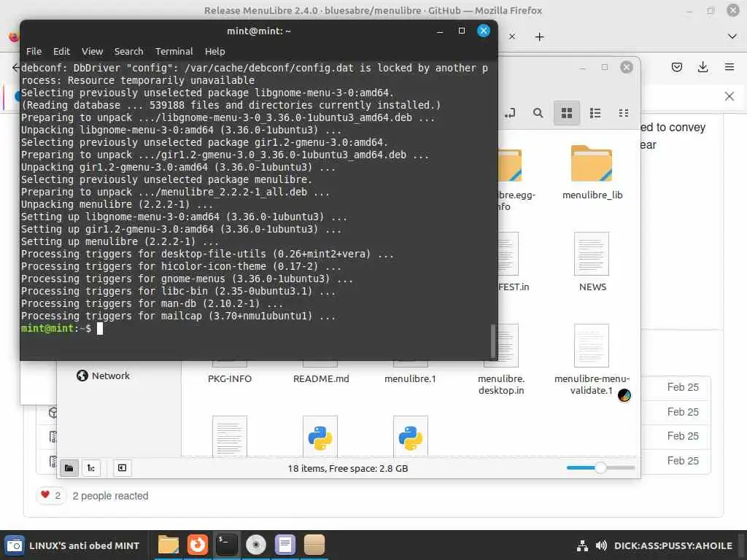Click 2 people reacted text
The width and height of the screenshot is (747, 560).
[x=110, y=496]
